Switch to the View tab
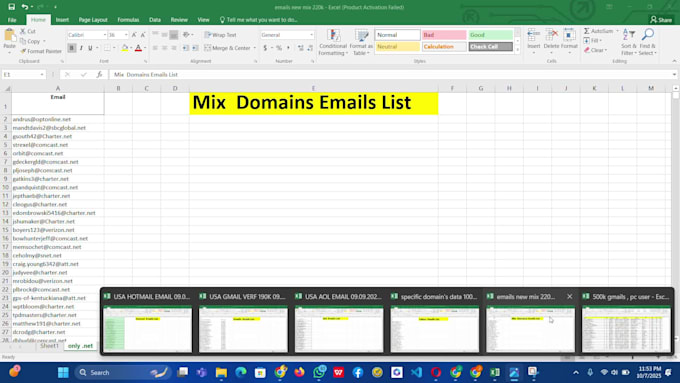Viewport: 680px width, 383px height. tap(203, 20)
